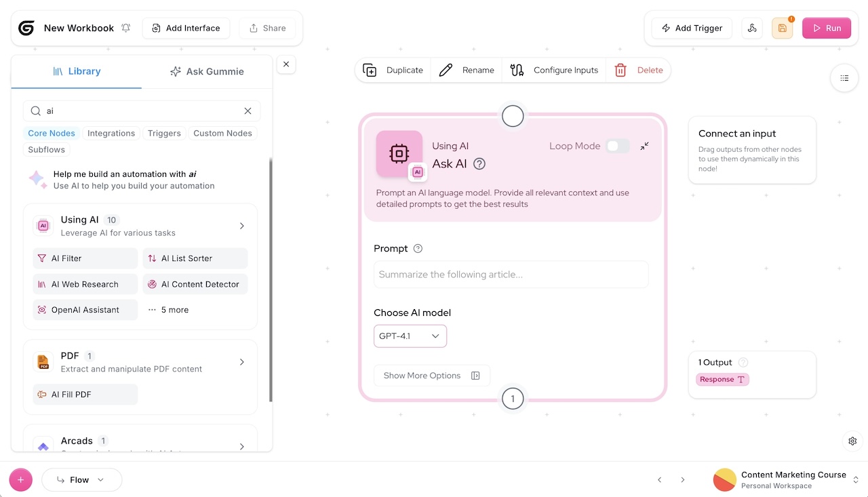Click Rename in node toolbar
This screenshot has height=497, width=868.
(467, 70)
